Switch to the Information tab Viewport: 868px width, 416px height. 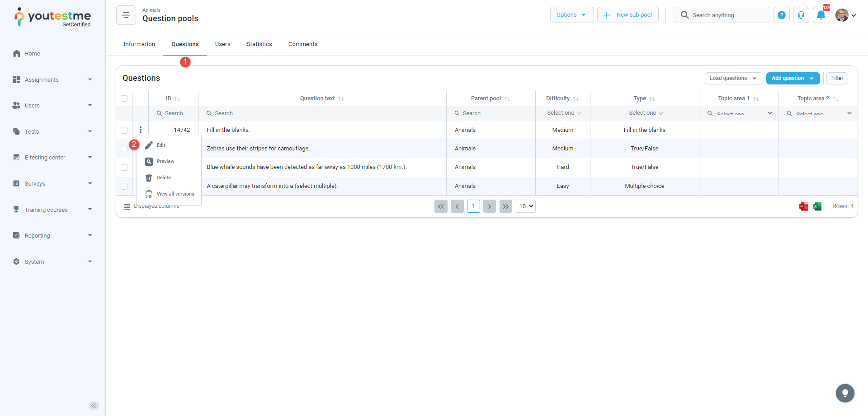pyautogui.click(x=139, y=44)
